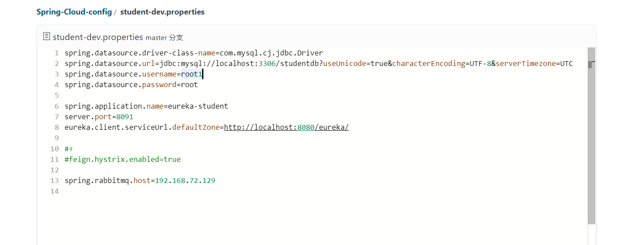Click the comment on line 10
Screen dimensions: 644x245
(x=68, y=149)
